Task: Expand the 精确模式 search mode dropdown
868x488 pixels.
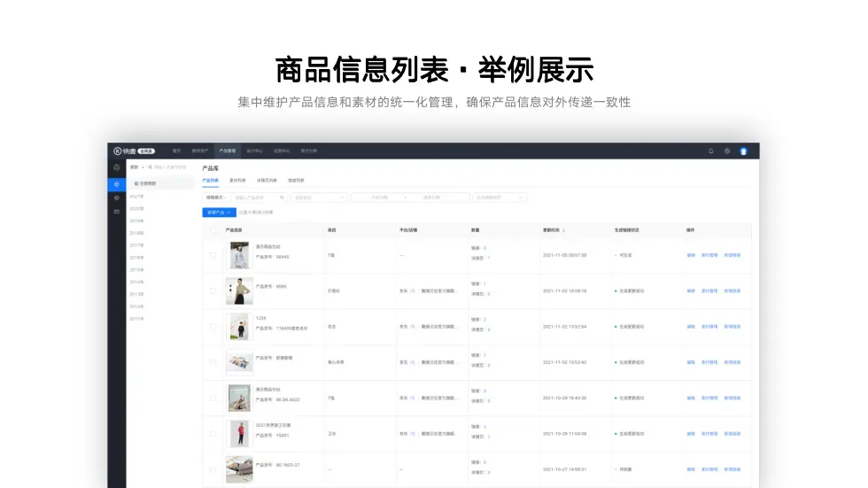Action: click(x=215, y=198)
